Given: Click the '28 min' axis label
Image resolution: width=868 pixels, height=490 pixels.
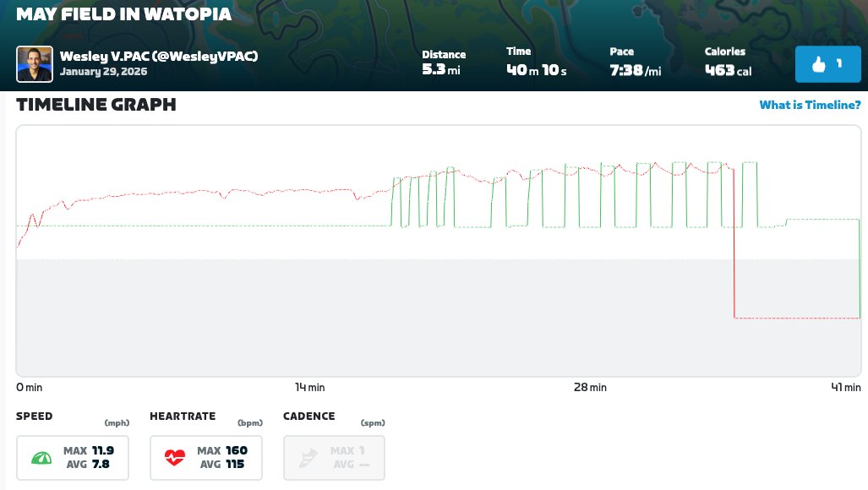Looking at the screenshot, I should pyautogui.click(x=590, y=387).
